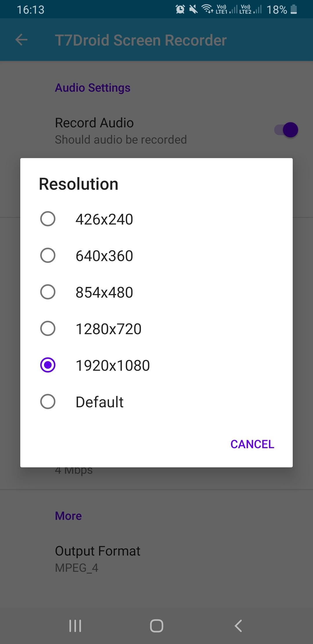Tap the back arrow in the app header
Image resolution: width=313 pixels, height=644 pixels.
[21, 40]
